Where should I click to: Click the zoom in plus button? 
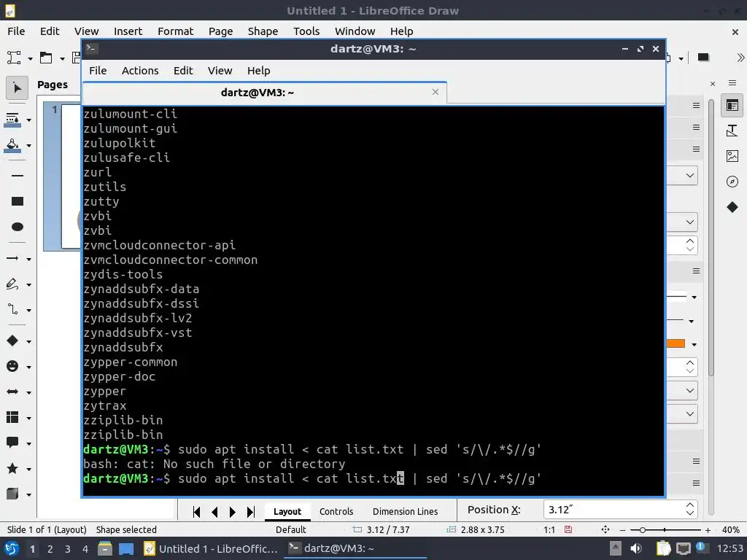(x=708, y=529)
